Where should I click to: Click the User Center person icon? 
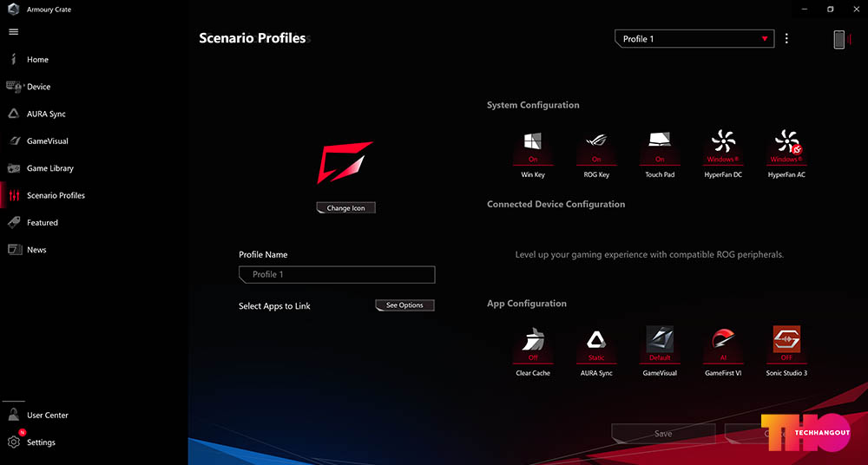pyautogui.click(x=14, y=415)
